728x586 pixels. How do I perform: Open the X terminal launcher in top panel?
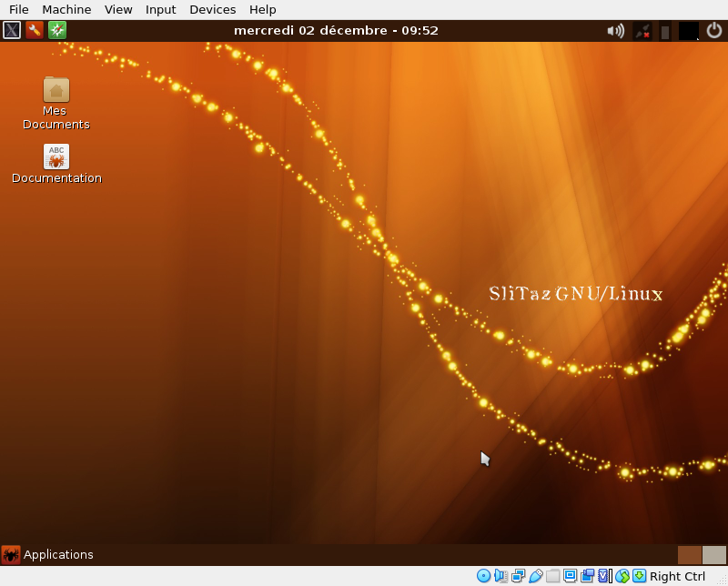tap(12, 31)
